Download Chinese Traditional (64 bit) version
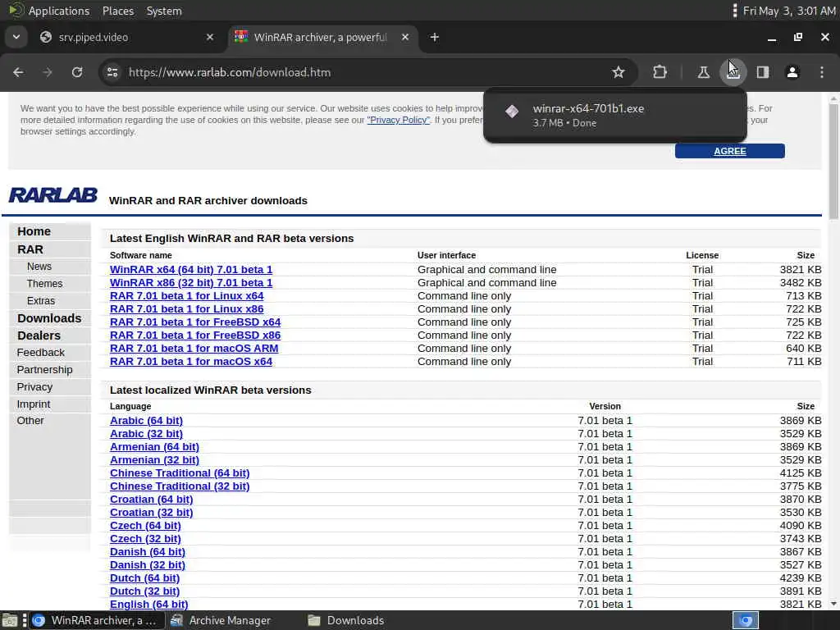Viewport: 840px width, 630px height. (x=180, y=473)
